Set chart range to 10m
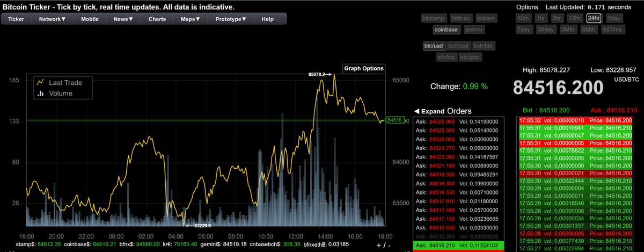Image resolution: width=644 pixels, height=252 pixels. click(x=523, y=18)
